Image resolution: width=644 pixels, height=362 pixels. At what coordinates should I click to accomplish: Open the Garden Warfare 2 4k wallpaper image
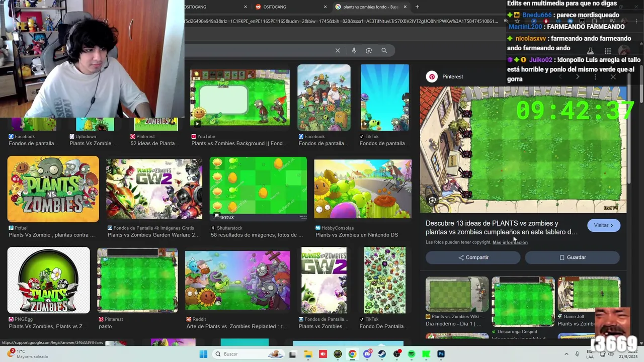tap(154, 189)
